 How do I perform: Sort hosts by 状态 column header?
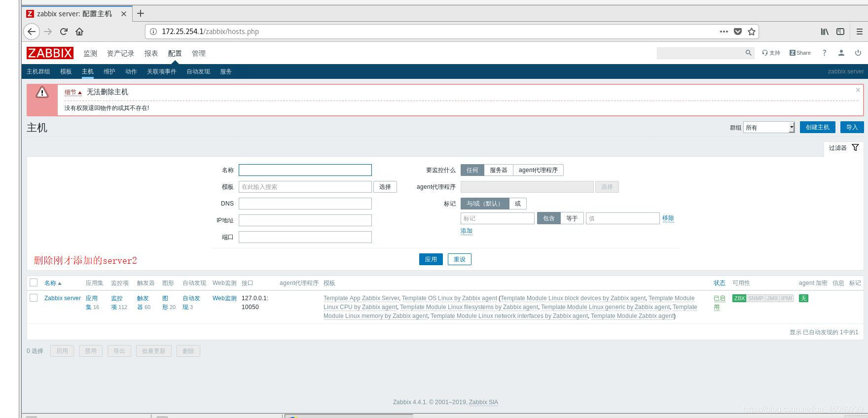(x=719, y=283)
